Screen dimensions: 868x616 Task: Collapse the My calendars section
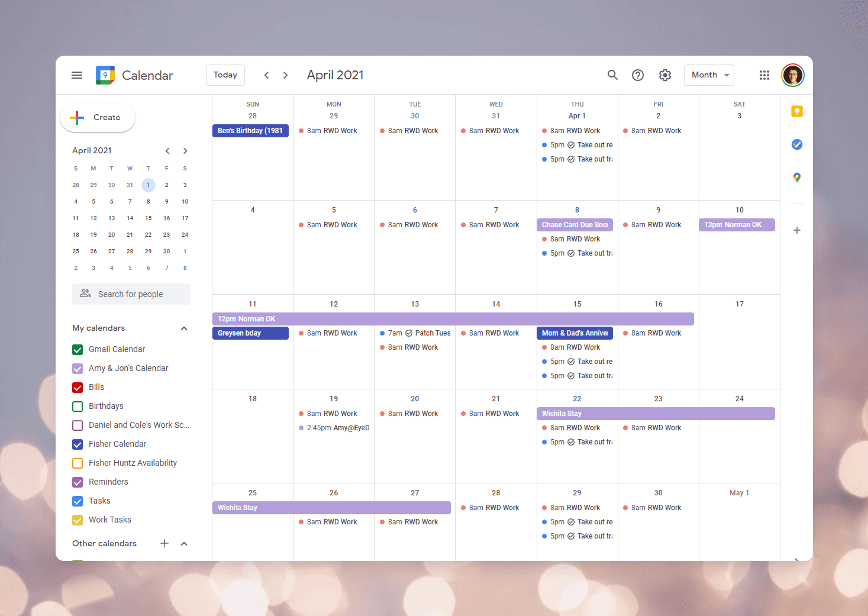click(184, 328)
